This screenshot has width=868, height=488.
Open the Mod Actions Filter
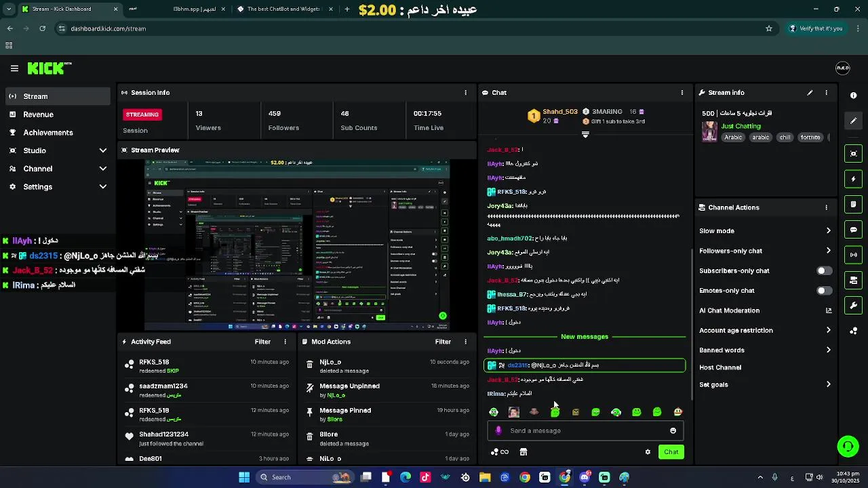443,342
